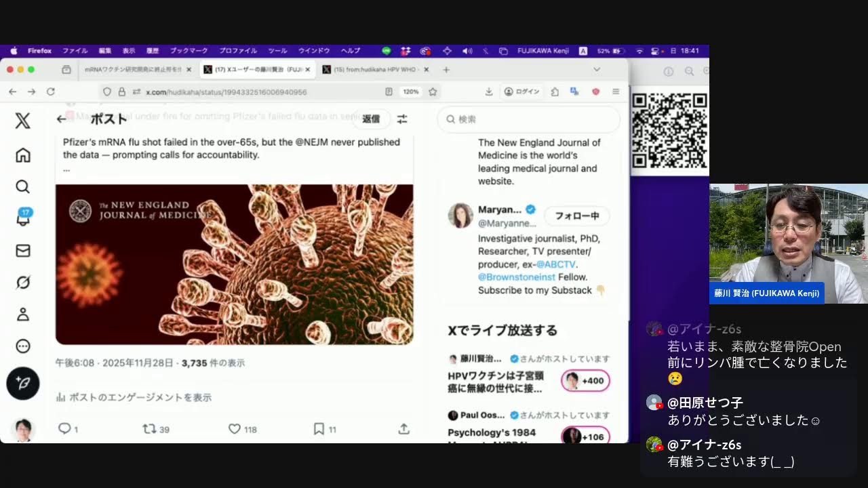Open the Messages envelope icon
Screen dimensions: 868x488
23,251
